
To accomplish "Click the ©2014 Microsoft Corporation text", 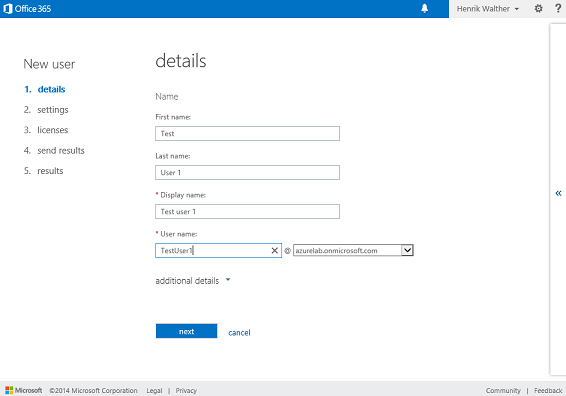I will click(x=93, y=391).
